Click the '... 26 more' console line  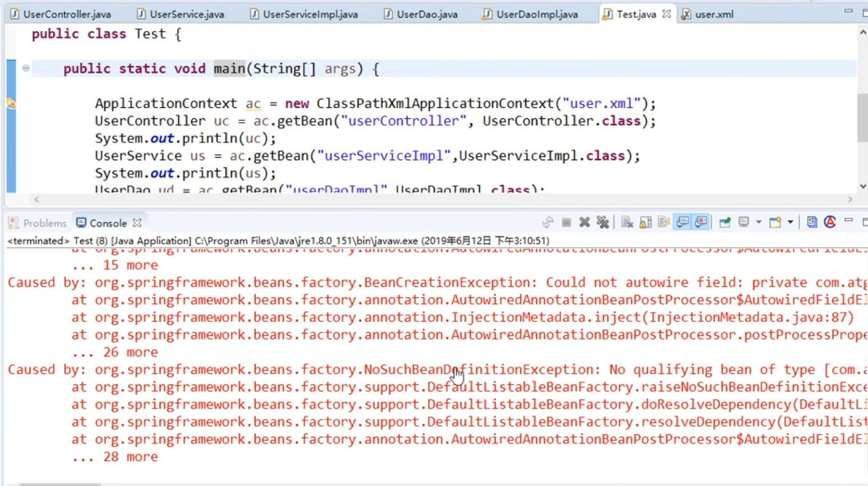pos(114,352)
